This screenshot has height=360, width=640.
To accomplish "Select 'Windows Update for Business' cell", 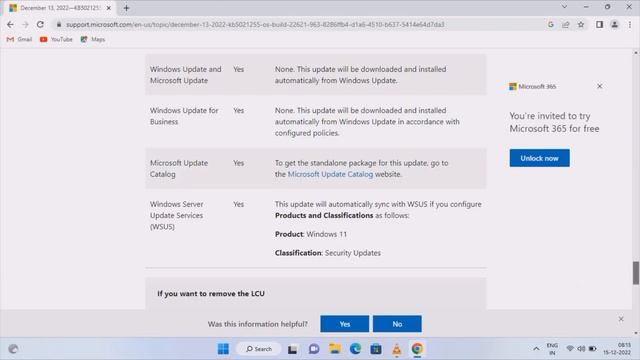I will click(x=184, y=116).
